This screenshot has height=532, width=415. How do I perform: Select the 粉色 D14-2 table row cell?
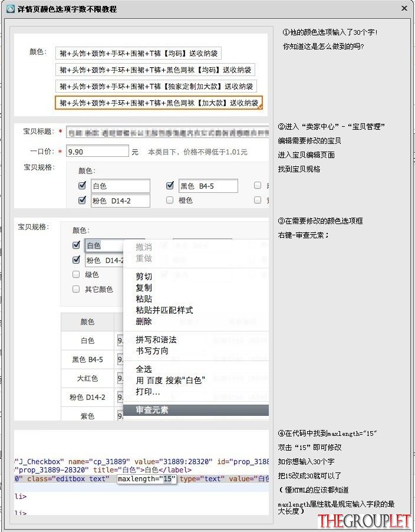click(x=87, y=398)
